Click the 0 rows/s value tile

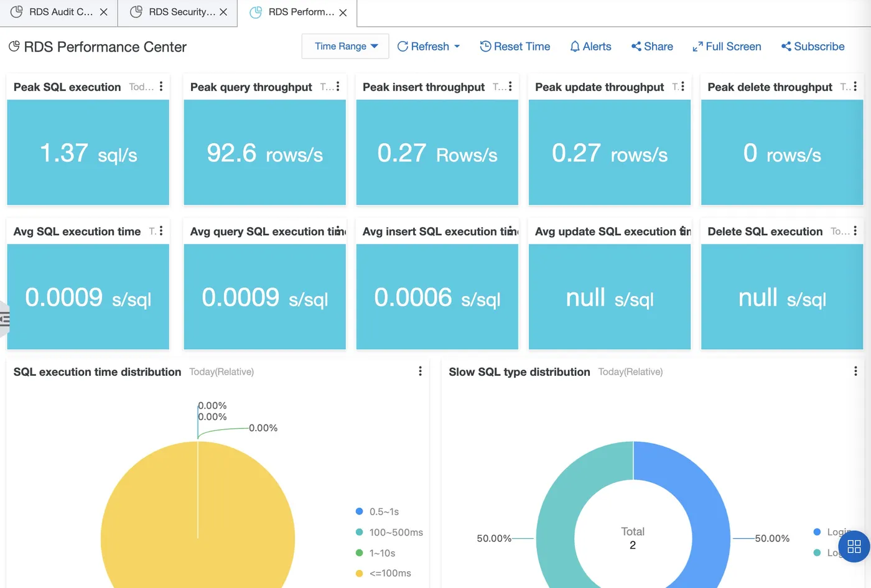782,152
